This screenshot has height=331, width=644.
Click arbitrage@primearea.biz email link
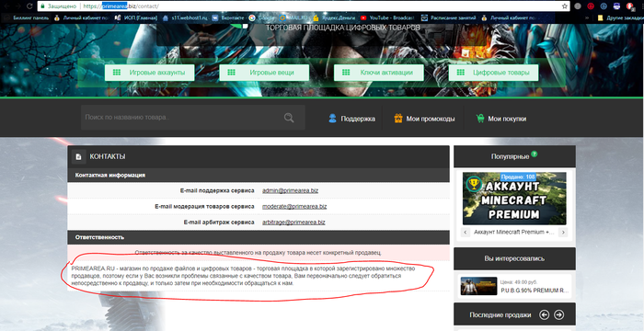293,223
